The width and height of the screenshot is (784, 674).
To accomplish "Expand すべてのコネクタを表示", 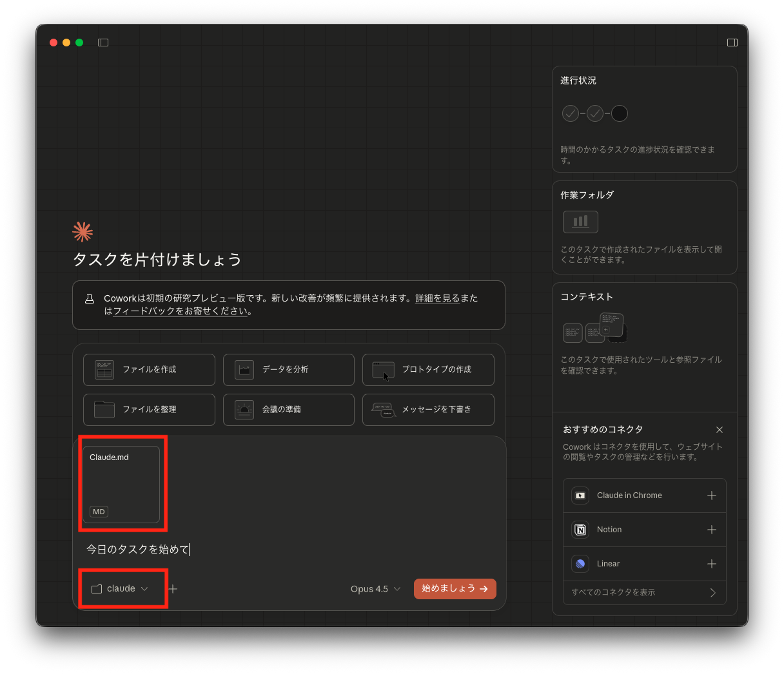I will coord(644,592).
